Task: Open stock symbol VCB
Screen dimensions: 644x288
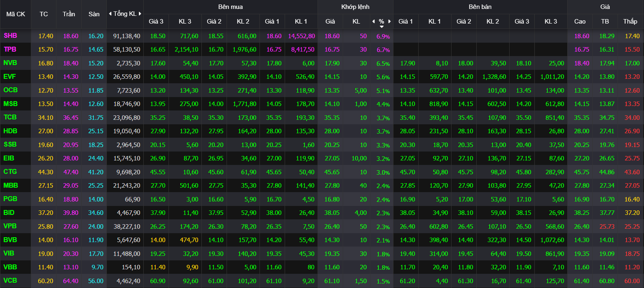Action: [x=11, y=281]
